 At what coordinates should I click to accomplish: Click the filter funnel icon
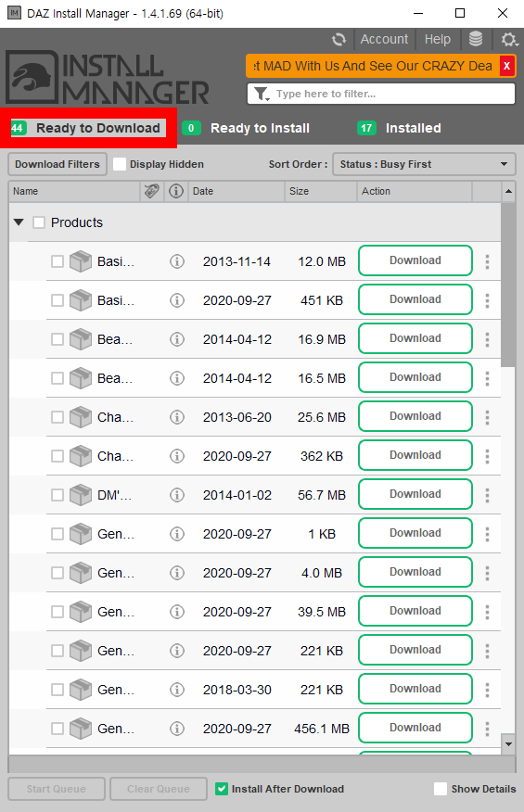pyautogui.click(x=262, y=94)
